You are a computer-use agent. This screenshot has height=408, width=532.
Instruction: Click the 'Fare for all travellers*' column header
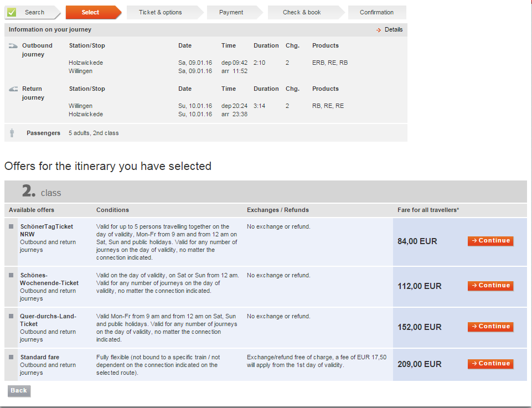pyautogui.click(x=428, y=210)
